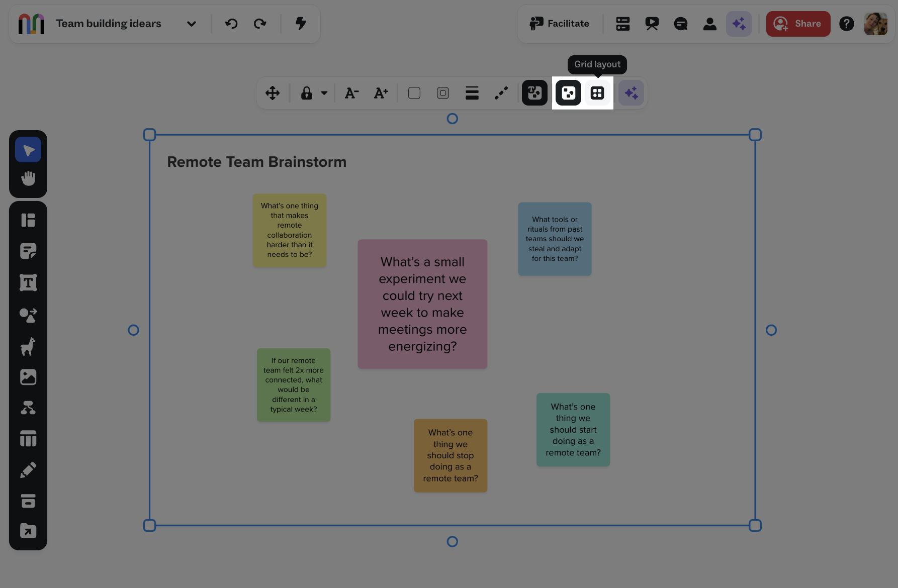Select the sticky note tool

28,251
